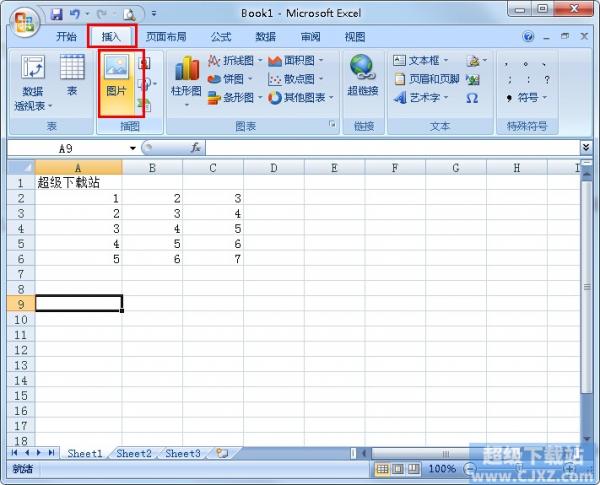Go to the 公式 tab

click(221, 37)
